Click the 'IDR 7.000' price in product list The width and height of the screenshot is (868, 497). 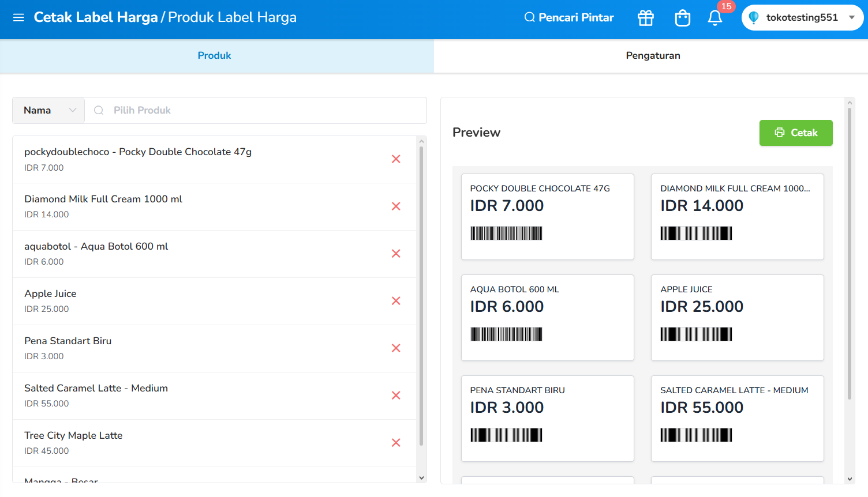(x=44, y=168)
